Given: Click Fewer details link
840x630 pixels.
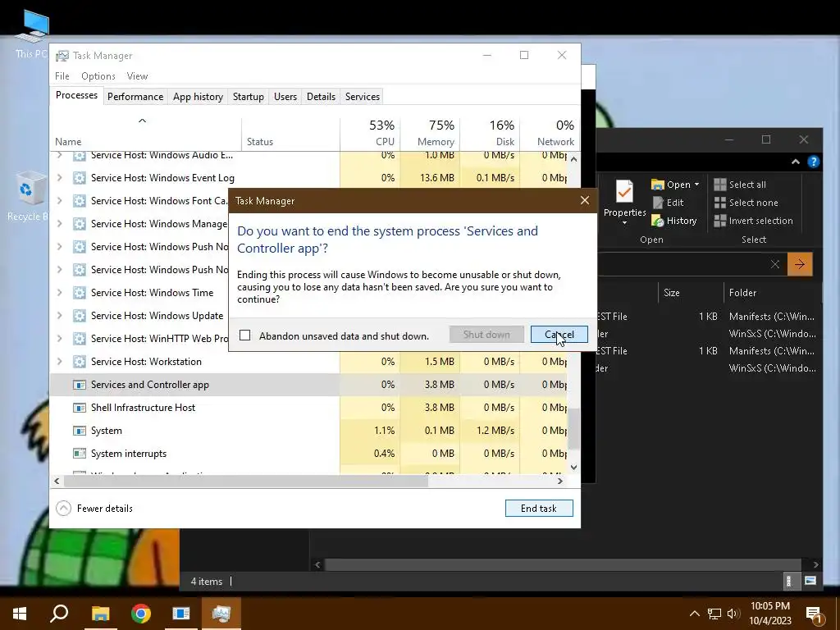Looking at the screenshot, I should (x=104, y=508).
